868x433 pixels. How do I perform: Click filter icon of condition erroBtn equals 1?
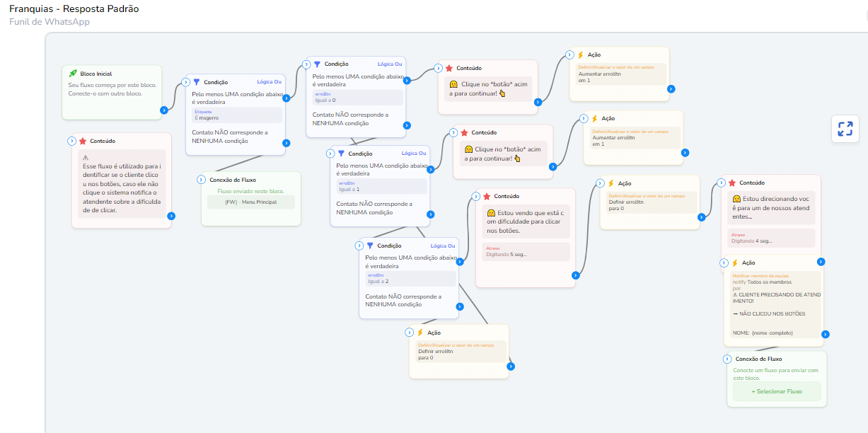340,154
